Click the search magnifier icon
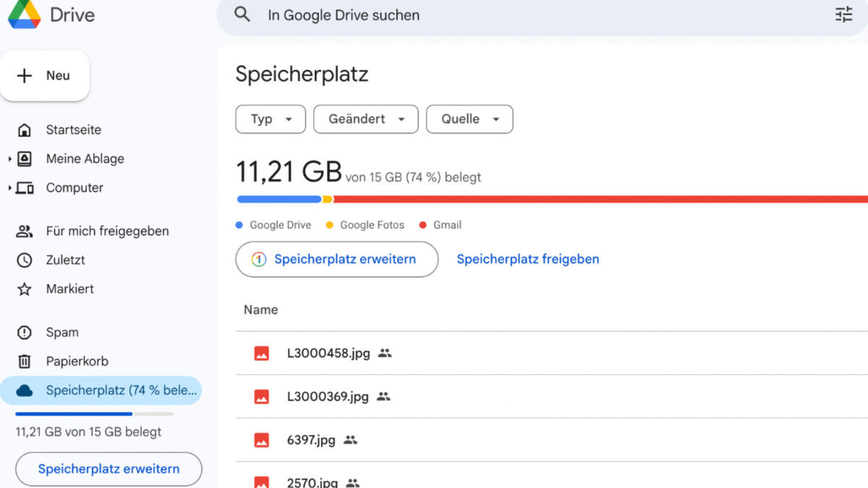Image resolution: width=868 pixels, height=488 pixels. pyautogui.click(x=242, y=14)
